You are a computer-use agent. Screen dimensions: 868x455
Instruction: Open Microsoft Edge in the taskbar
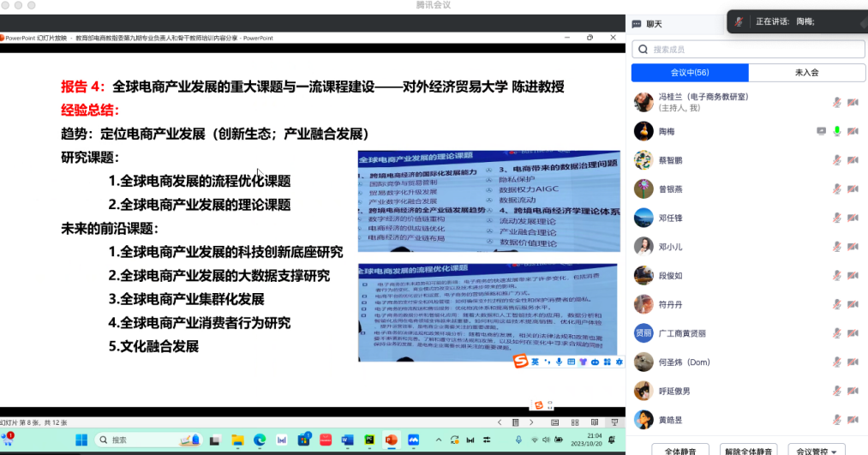[x=260, y=440]
